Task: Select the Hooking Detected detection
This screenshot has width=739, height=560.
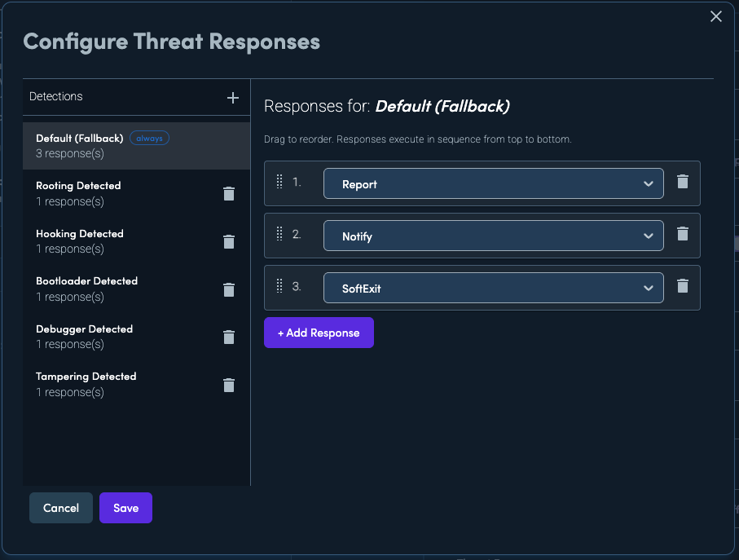Action: 136,241
